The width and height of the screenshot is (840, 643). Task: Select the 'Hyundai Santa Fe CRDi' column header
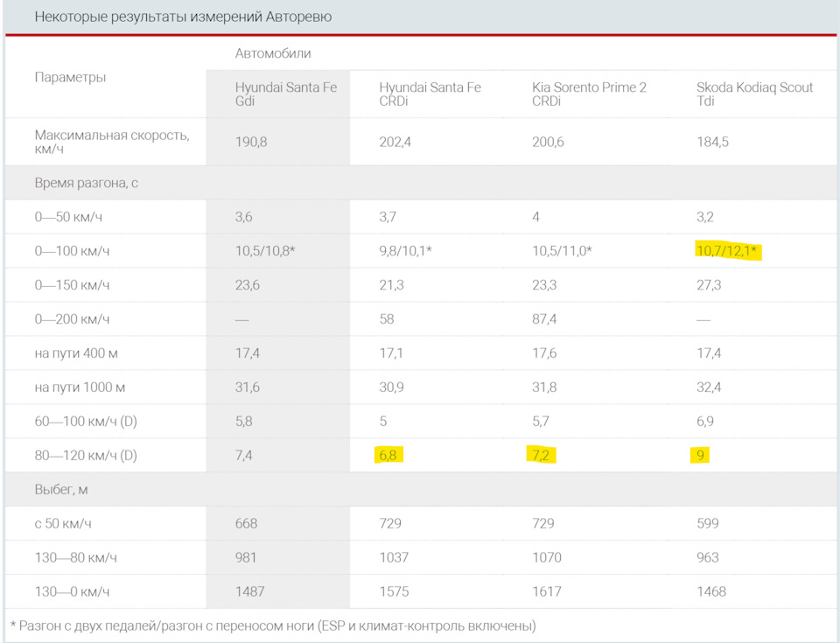pos(430,94)
